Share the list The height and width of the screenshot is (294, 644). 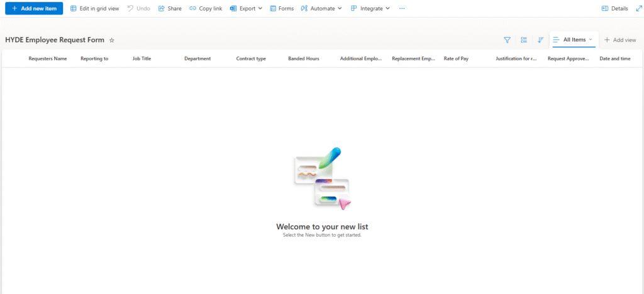(x=170, y=9)
